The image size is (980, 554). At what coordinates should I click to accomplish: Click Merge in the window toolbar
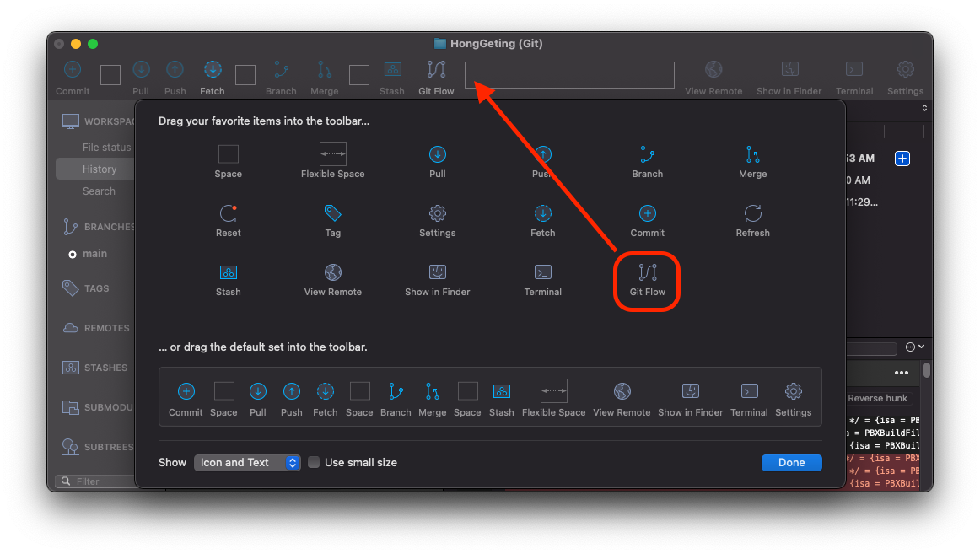[x=325, y=78]
